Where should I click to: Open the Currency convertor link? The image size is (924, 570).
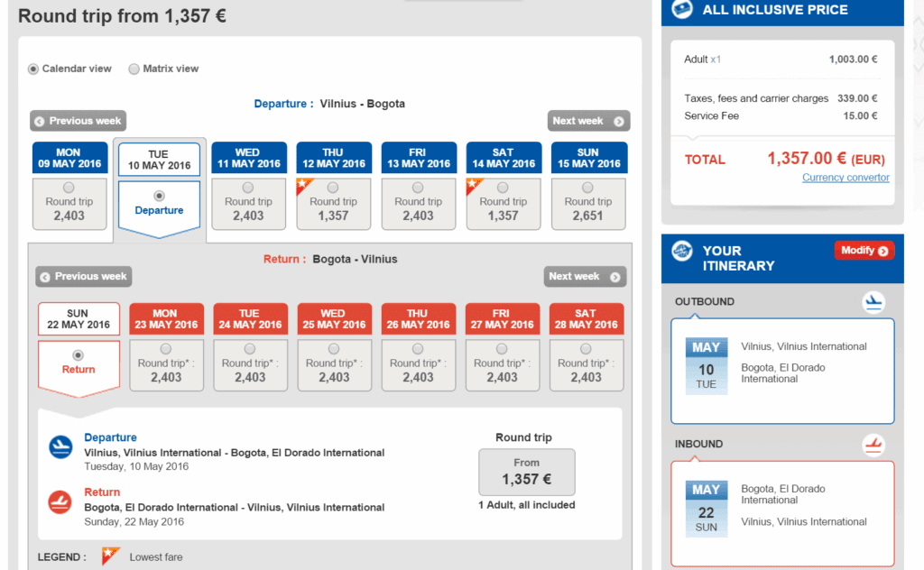click(845, 178)
